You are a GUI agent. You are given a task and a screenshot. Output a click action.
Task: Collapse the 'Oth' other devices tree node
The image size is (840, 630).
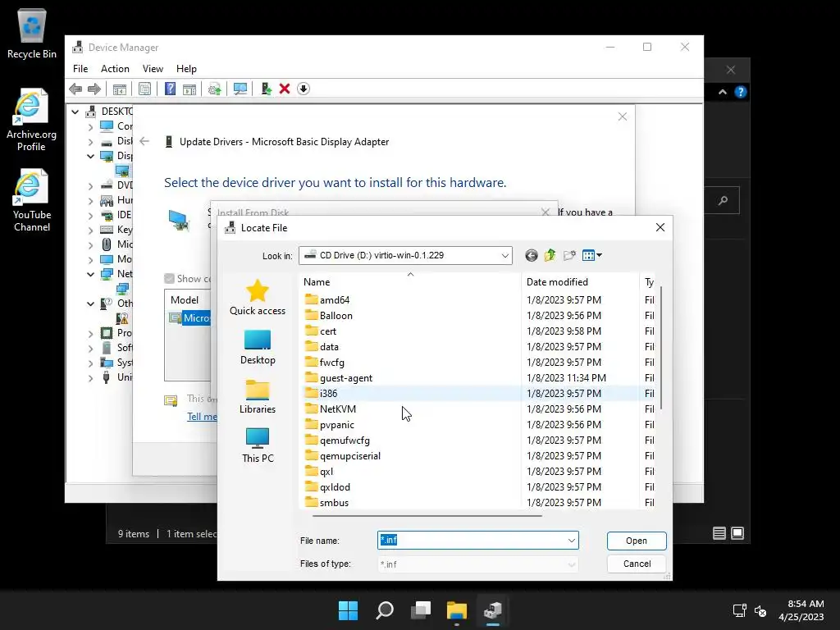[x=90, y=304]
